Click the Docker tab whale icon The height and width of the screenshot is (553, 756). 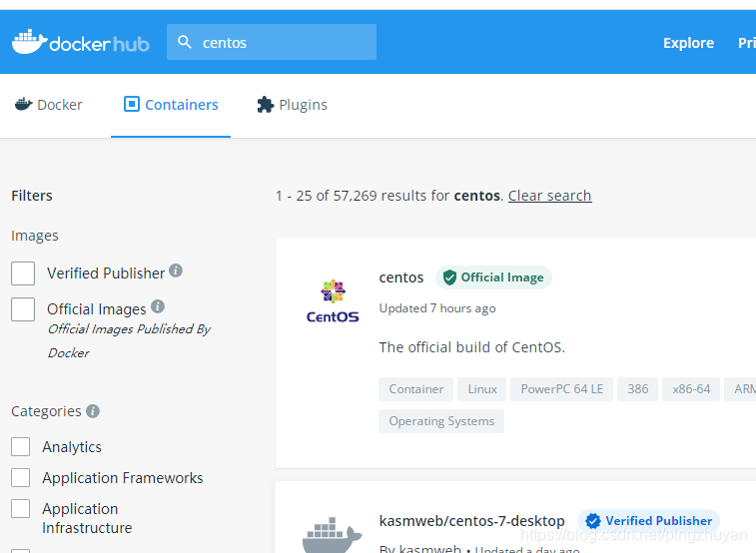click(x=23, y=104)
